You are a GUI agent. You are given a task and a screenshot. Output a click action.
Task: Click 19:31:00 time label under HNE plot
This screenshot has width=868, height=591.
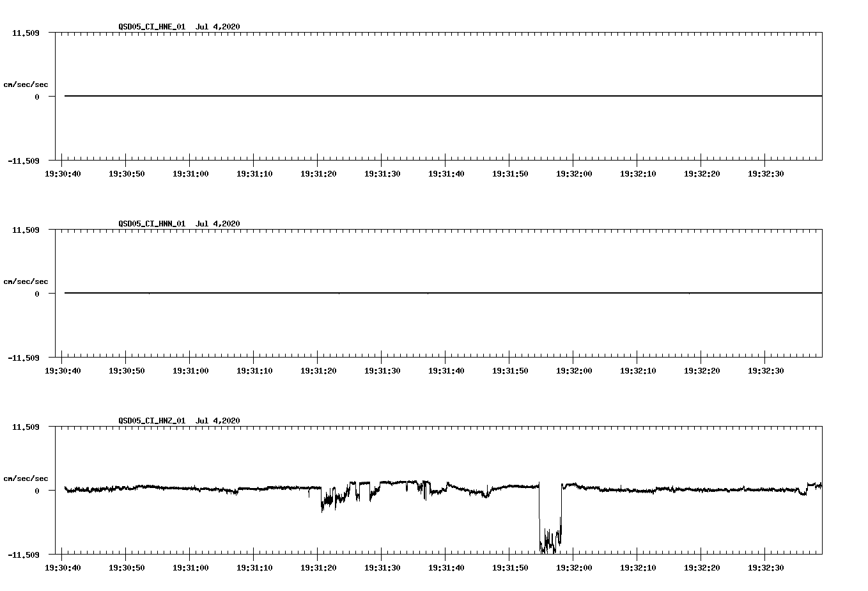pos(190,174)
